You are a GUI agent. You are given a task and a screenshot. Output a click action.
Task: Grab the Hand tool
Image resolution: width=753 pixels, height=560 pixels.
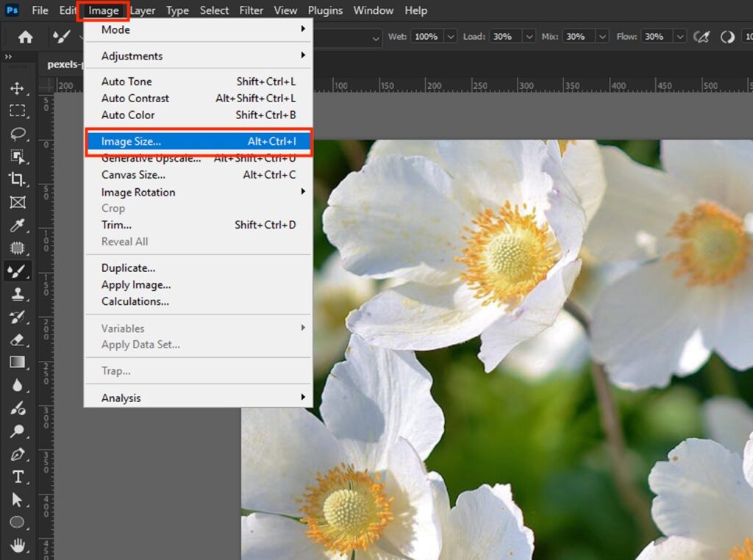tap(18, 546)
